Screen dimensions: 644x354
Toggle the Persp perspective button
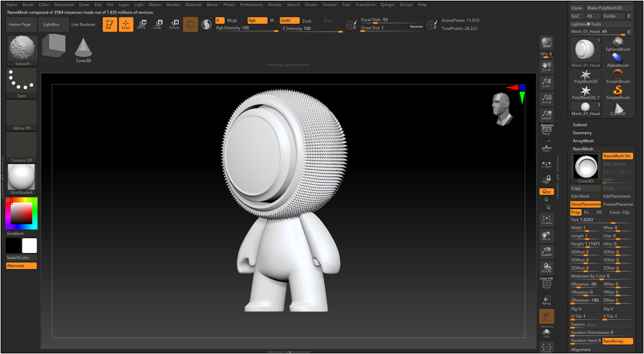pyautogui.click(x=546, y=131)
